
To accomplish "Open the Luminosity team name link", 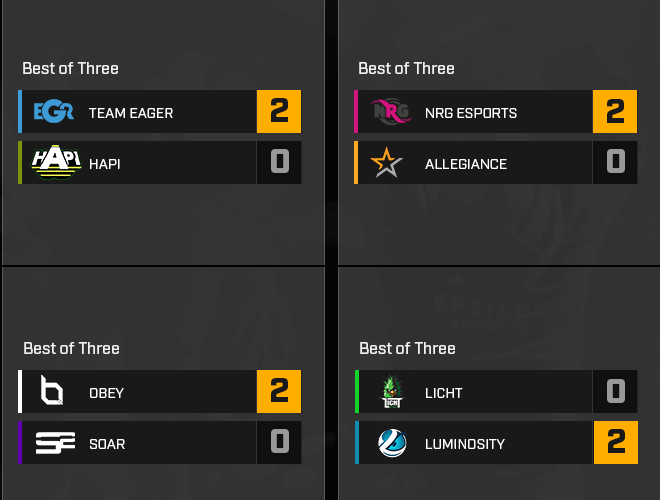I will 464,443.
